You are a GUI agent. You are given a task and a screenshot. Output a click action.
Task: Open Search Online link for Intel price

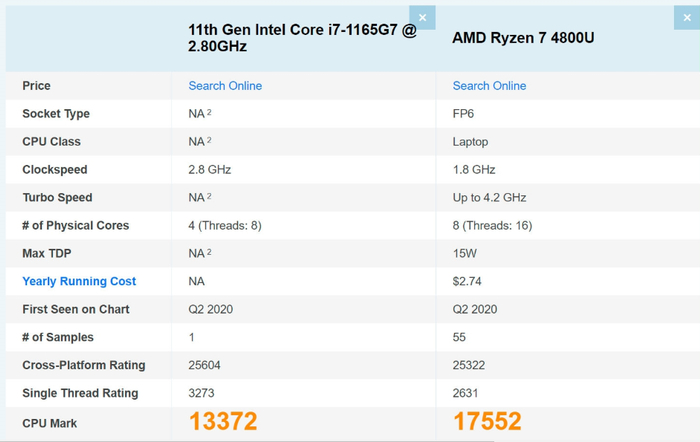[225, 86]
